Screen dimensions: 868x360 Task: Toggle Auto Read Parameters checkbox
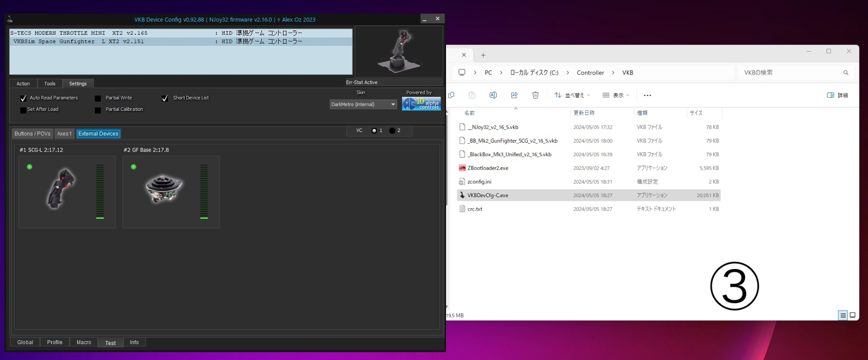(23, 98)
